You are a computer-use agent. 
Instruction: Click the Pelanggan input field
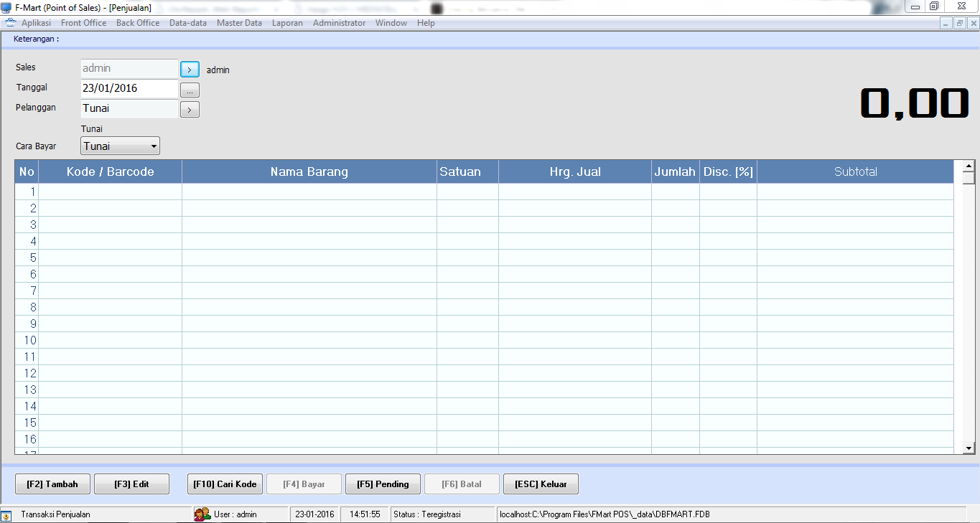tap(129, 108)
